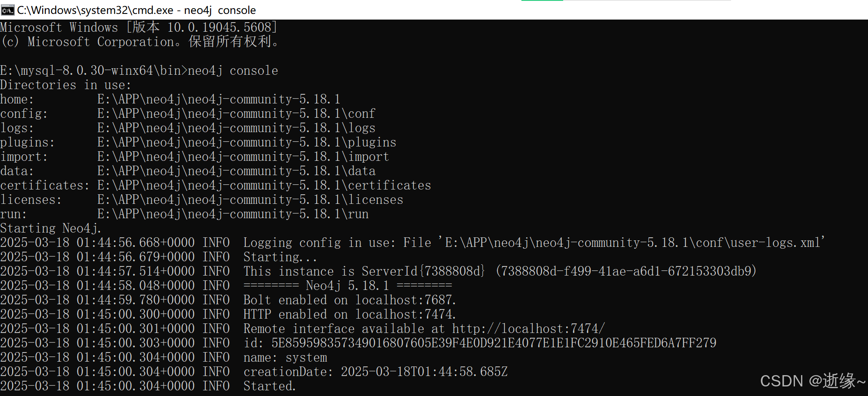Image resolution: width=868 pixels, height=396 pixels.
Task: Open the http://localhost:7474/ remote interface URL
Action: (x=528, y=329)
